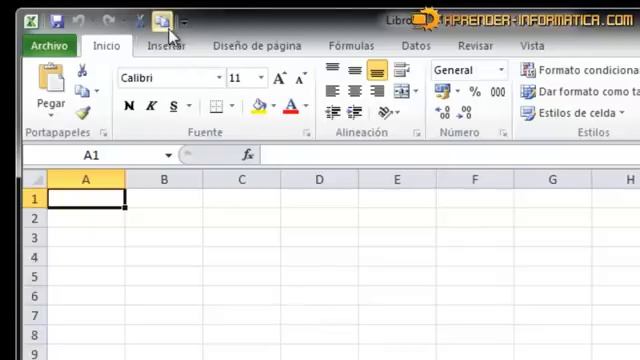Open the Alineación dialog launcher
The height and width of the screenshot is (360, 640).
[x=416, y=133]
